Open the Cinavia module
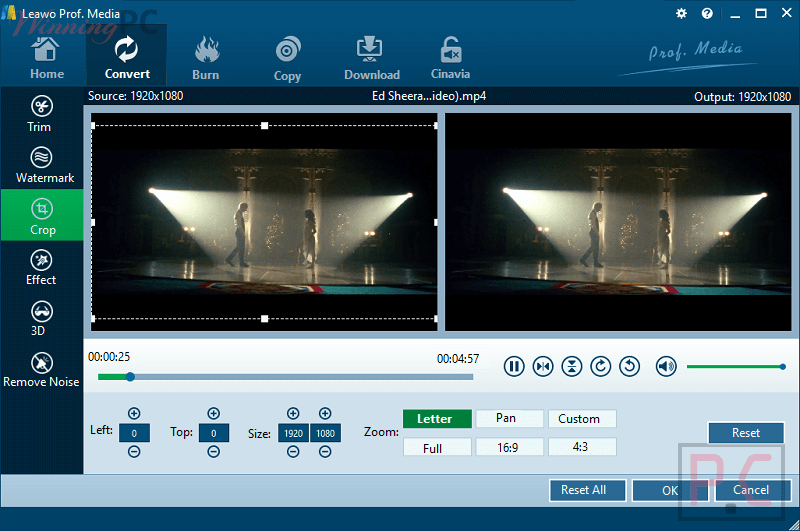The width and height of the screenshot is (800, 531). 450,58
